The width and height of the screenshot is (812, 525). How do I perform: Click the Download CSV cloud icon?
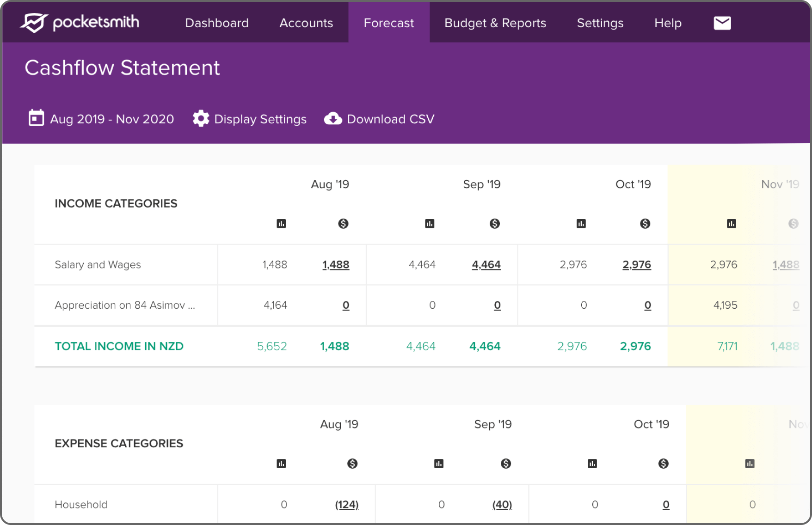(332, 119)
